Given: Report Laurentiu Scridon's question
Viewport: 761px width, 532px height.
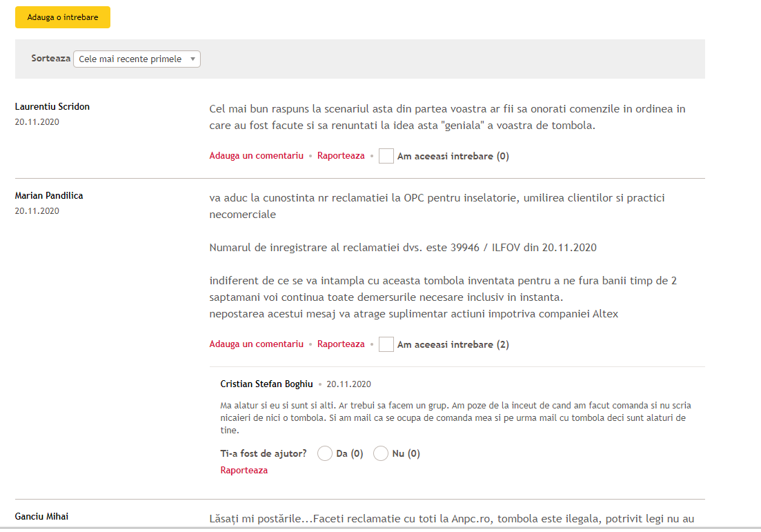Looking at the screenshot, I should [341, 155].
